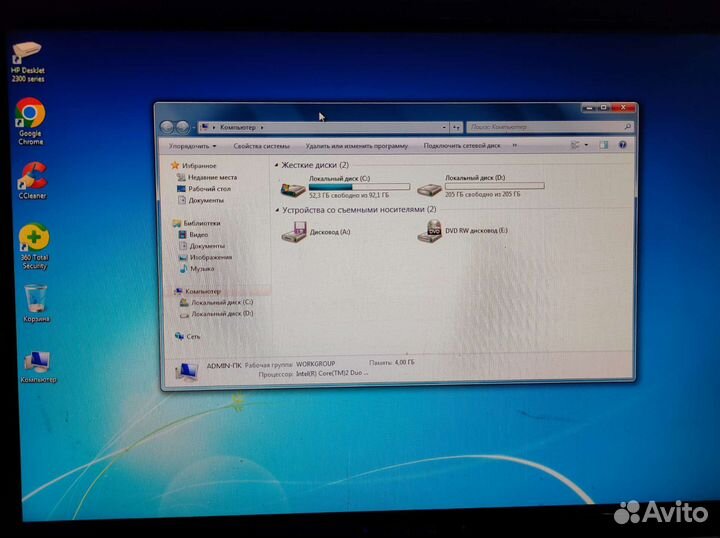Click Удалить или изменить программу

[x=357, y=146]
